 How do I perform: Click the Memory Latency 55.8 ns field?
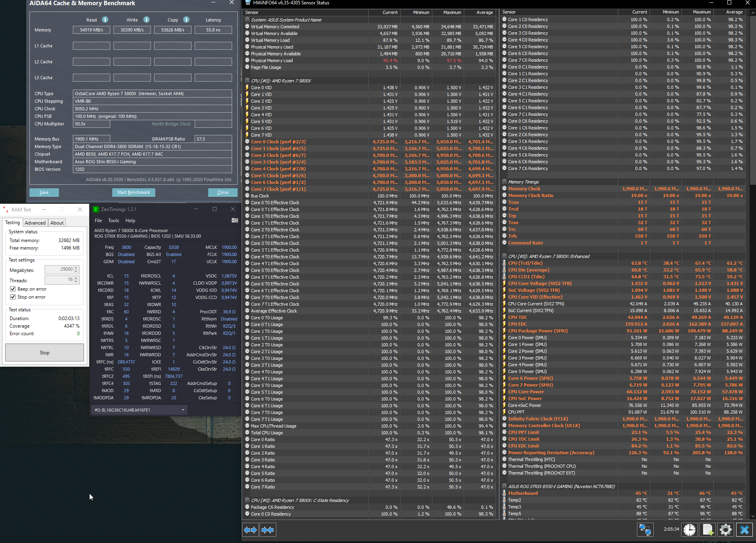213,30
